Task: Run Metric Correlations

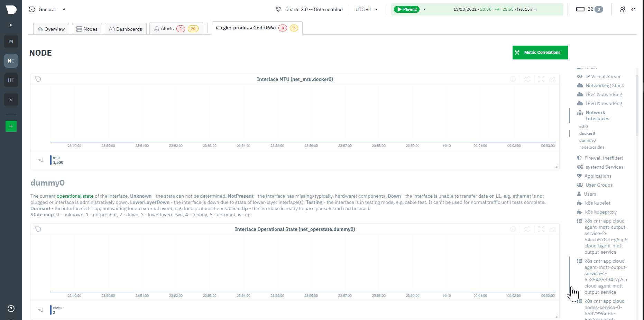Action: point(540,52)
